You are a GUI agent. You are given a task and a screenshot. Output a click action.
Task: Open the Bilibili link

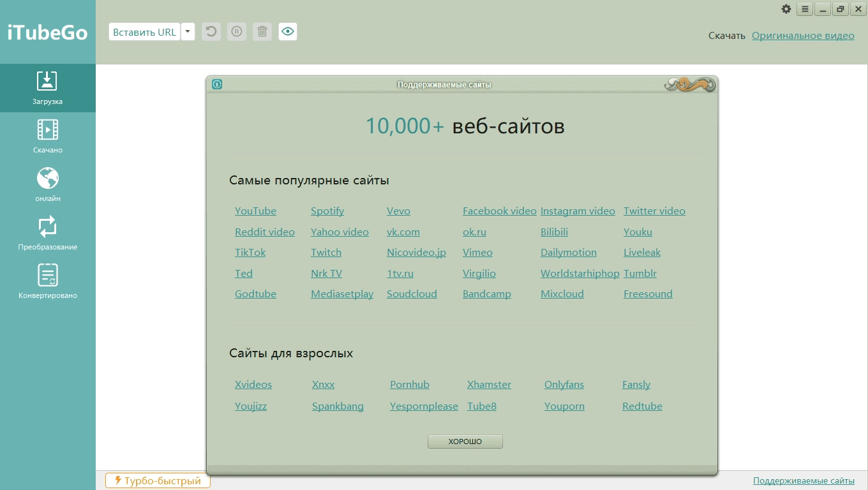[554, 232]
